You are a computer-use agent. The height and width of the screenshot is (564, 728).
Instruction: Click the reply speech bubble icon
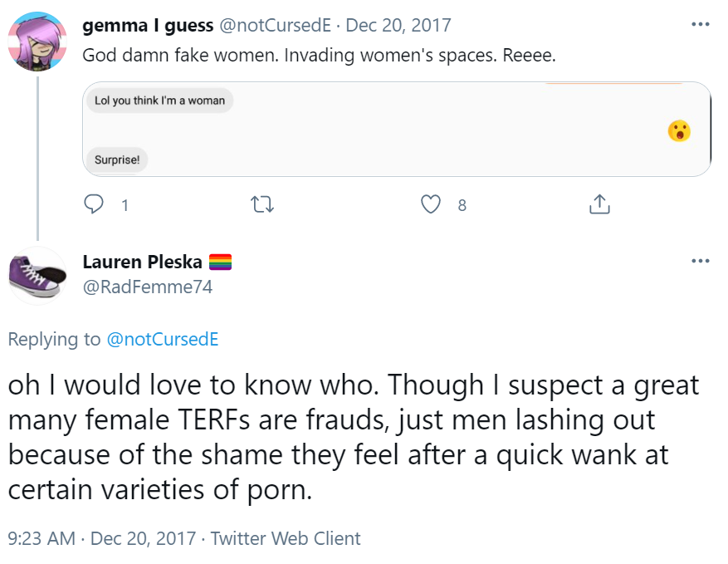point(94,204)
